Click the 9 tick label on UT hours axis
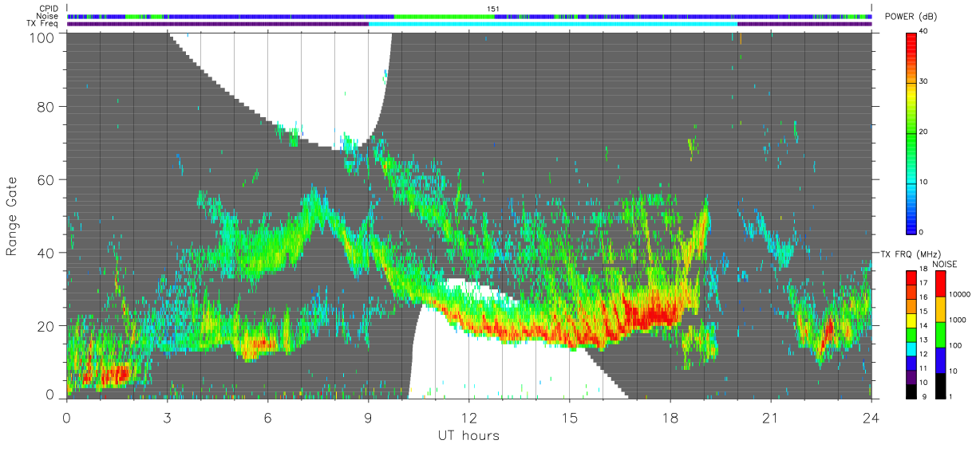The width and height of the screenshot is (980, 452). point(368,418)
